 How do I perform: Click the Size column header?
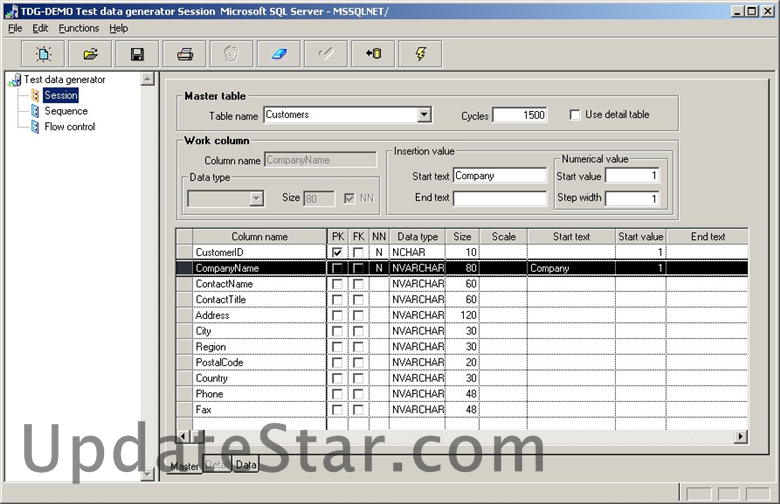pyautogui.click(x=462, y=237)
